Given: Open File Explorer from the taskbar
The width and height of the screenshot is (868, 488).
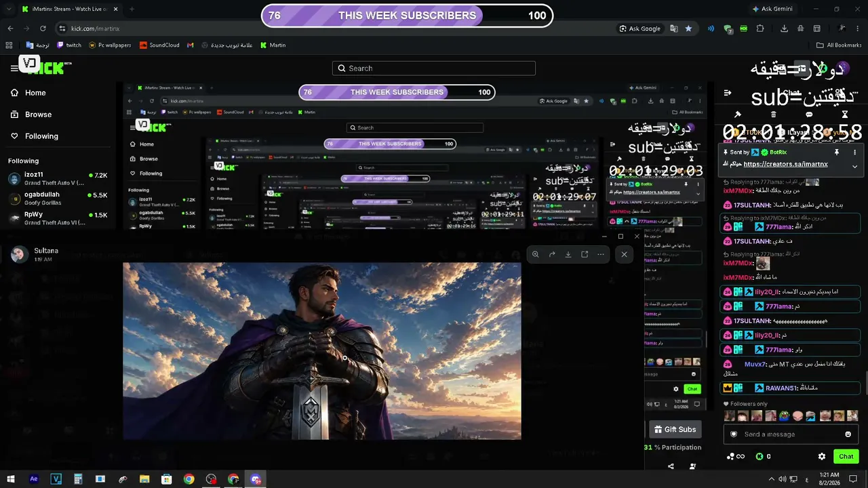Looking at the screenshot, I should click(x=144, y=479).
